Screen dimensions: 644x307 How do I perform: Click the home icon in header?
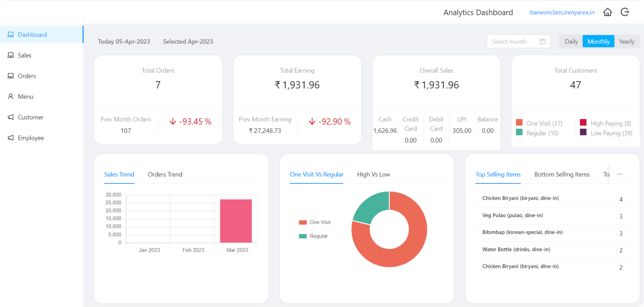tap(607, 12)
